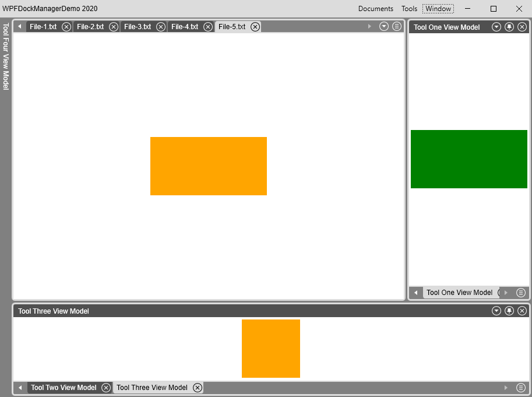The width and height of the screenshot is (532, 397).
Task: Open the Window menu
Action: pos(438,9)
